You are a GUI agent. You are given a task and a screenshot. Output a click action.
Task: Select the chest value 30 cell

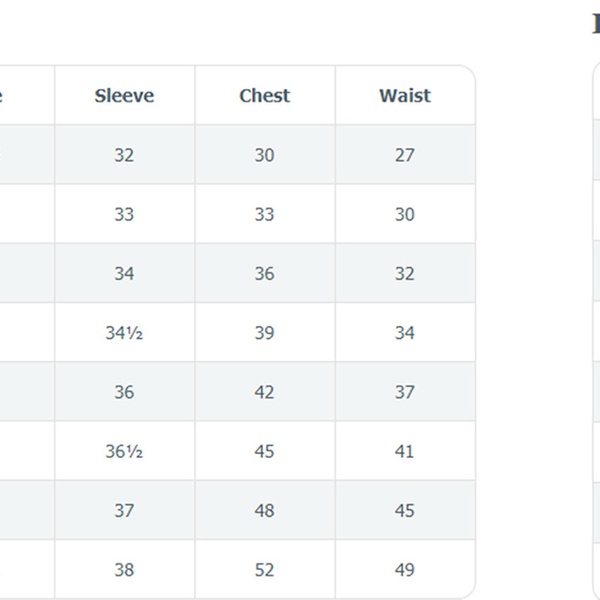click(264, 155)
